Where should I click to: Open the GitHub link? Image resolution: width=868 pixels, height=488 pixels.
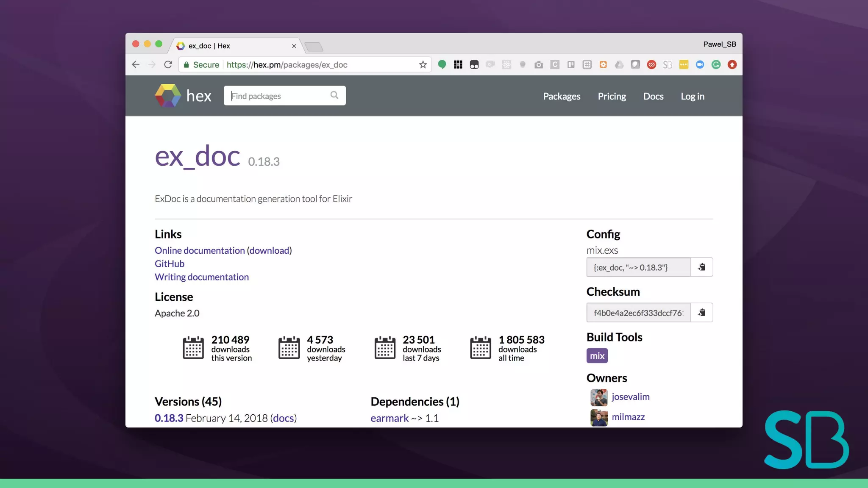coord(170,264)
